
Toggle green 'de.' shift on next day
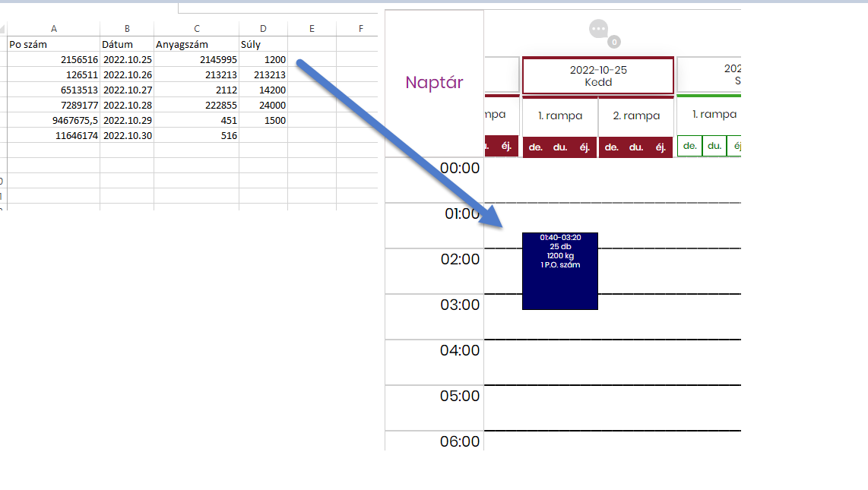[689, 146]
